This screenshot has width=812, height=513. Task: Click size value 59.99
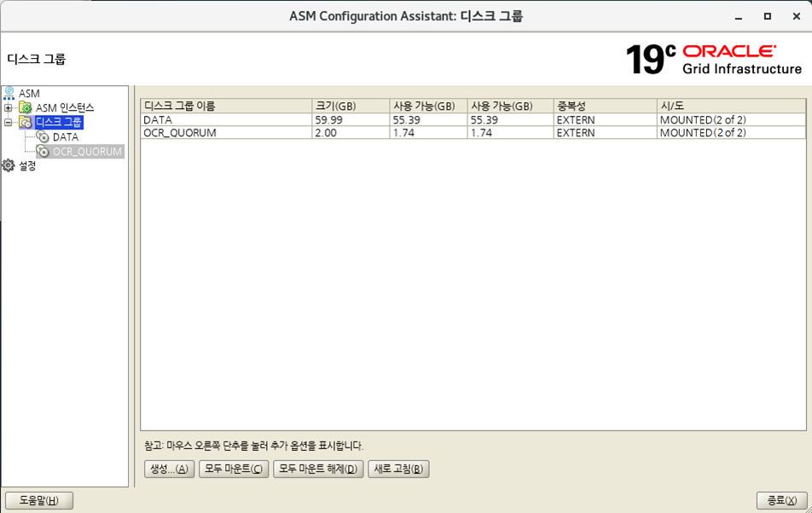329,119
